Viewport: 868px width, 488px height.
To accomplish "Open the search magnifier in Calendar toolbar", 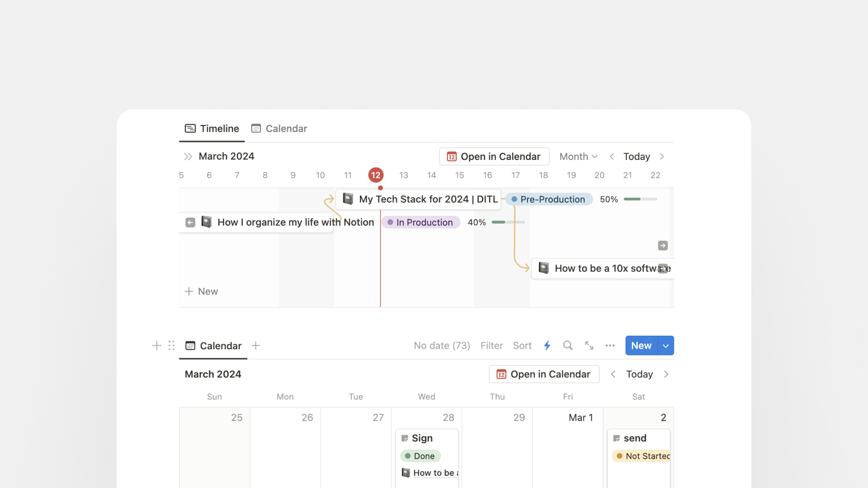I will (568, 346).
